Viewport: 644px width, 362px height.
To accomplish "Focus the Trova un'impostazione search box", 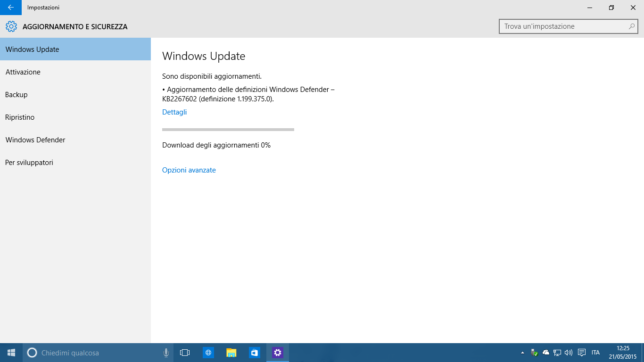I will pos(568,26).
